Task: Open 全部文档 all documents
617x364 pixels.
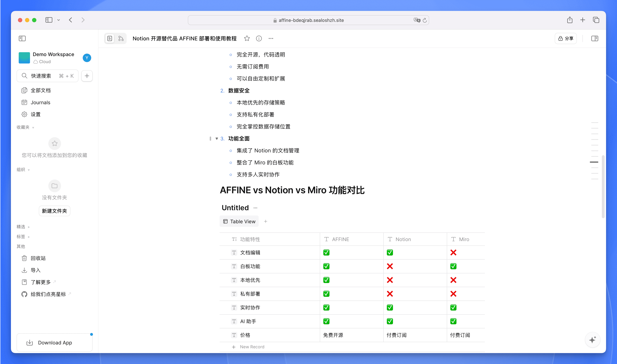Action: pos(55,90)
